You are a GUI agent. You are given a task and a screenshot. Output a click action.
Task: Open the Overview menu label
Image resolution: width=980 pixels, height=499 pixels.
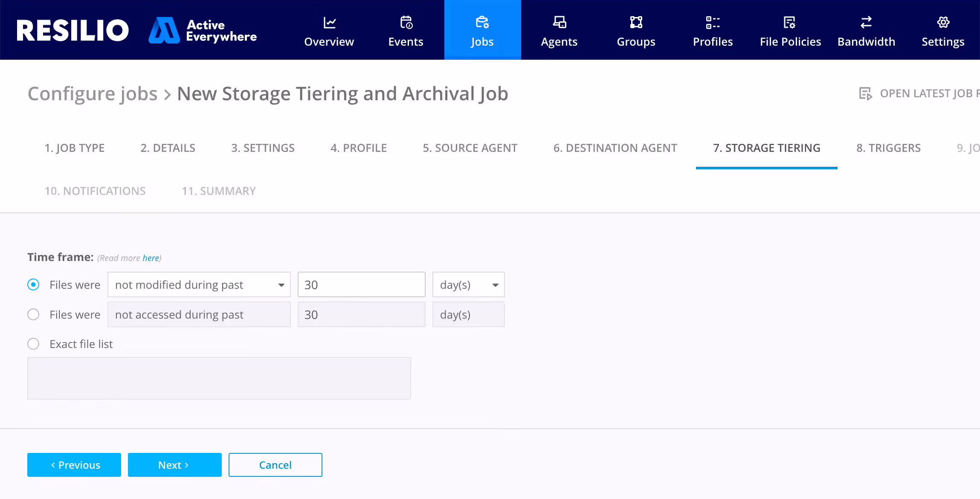point(329,42)
